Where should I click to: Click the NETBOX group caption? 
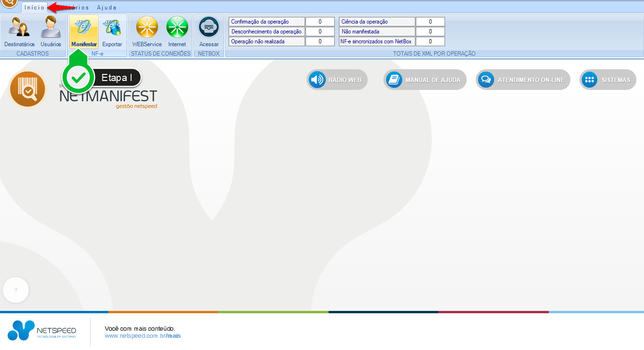tap(209, 54)
